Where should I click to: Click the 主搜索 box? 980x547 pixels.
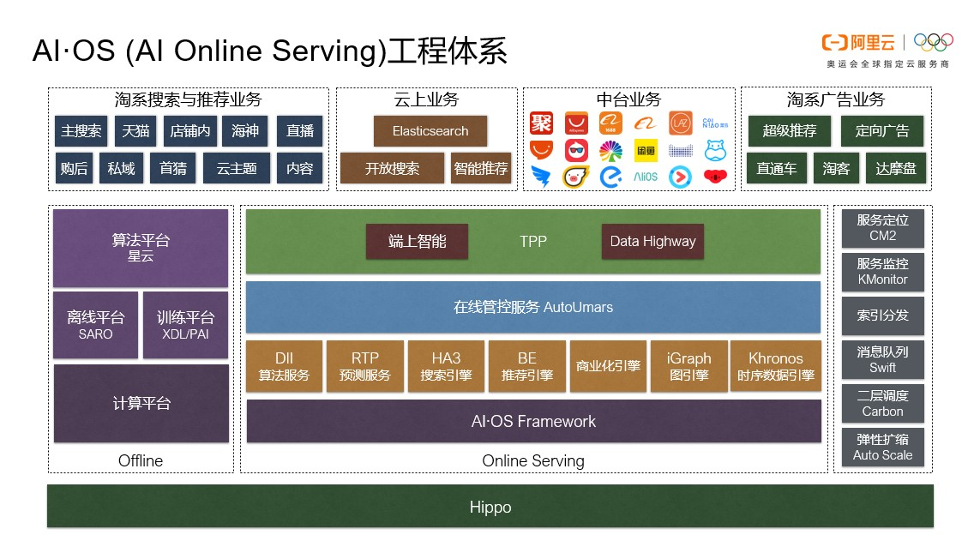81,131
